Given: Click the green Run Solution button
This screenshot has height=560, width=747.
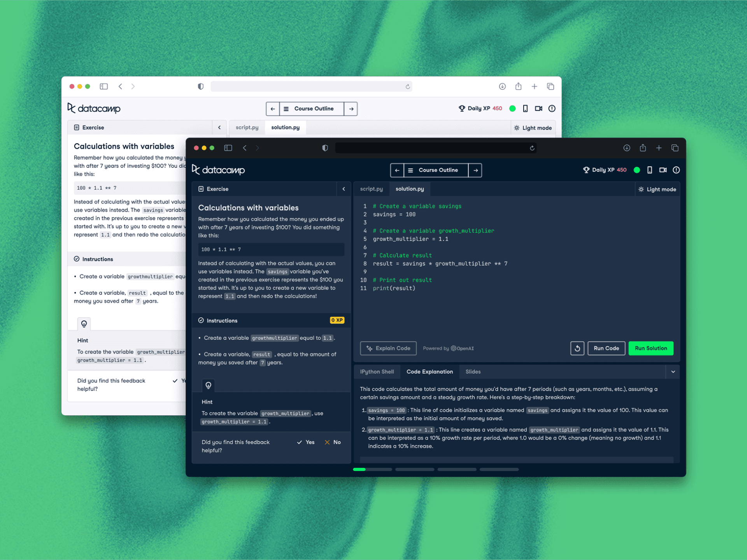Looking at the screenshot, I should pyautogui.click(x=651, y=348).
